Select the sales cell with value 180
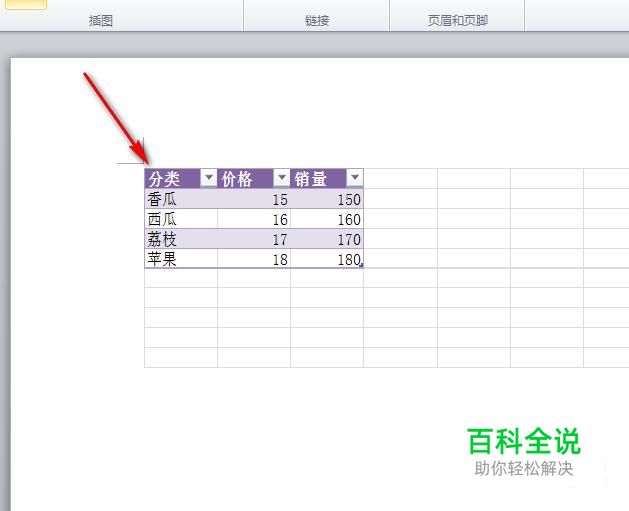629x511 pixels. pyautogui.click(x=327, y=258)
